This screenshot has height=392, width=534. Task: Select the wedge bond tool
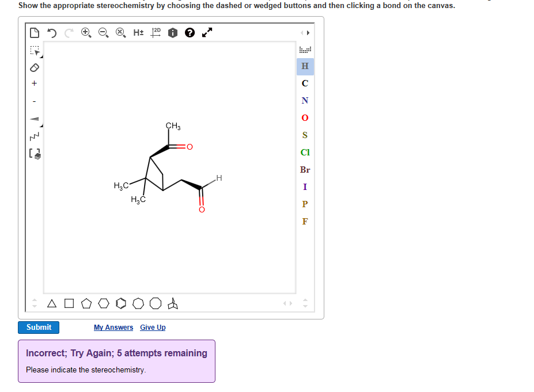(x=34, y=120)
